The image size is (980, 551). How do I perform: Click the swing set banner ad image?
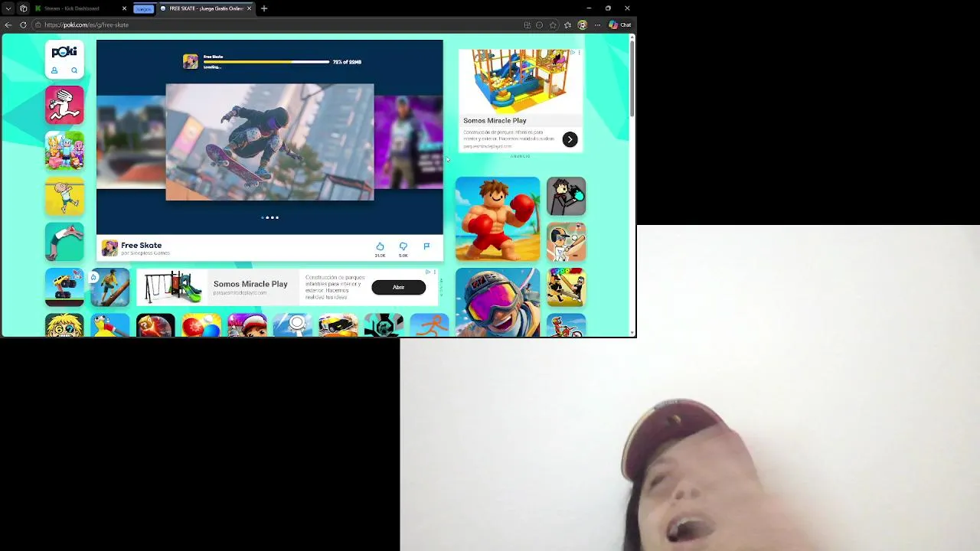point(173,287)
